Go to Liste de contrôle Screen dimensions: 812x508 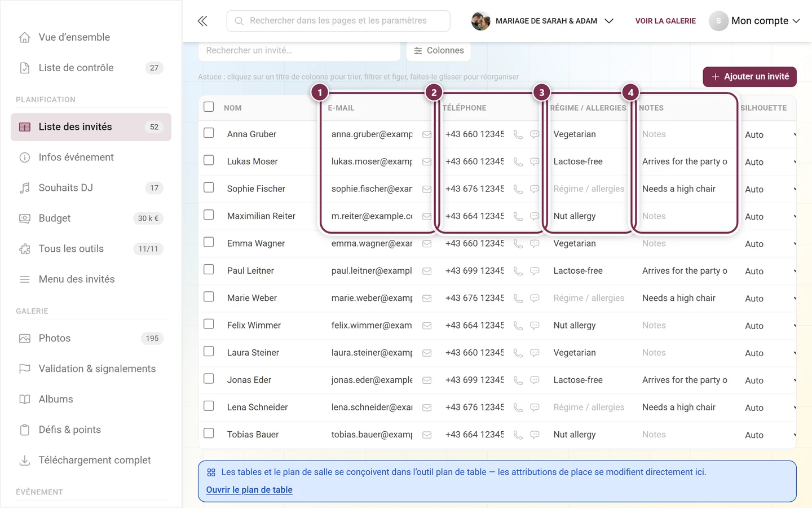coord(91,68)
